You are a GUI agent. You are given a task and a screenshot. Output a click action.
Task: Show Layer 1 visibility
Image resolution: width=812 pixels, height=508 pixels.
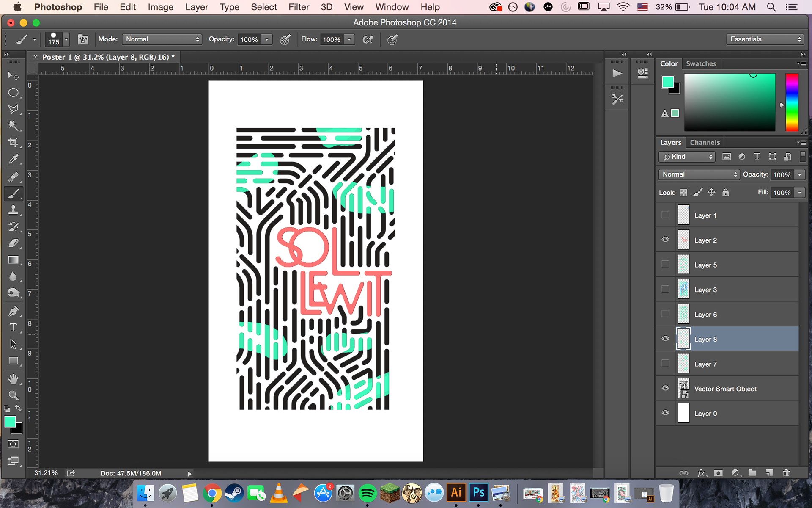click(665, 215)
